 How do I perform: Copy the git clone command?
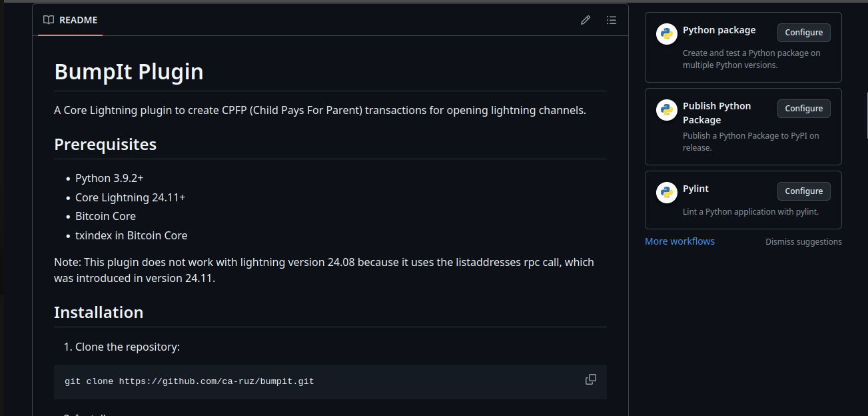coord(591,379)
